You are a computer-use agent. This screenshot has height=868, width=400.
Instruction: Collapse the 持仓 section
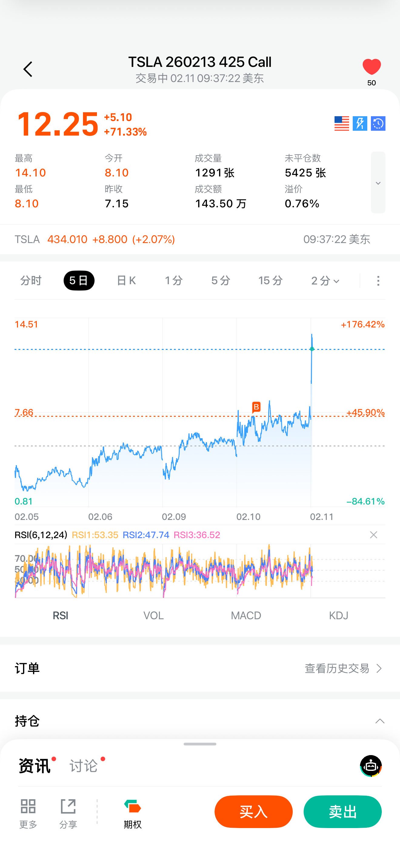coord(380,721)
